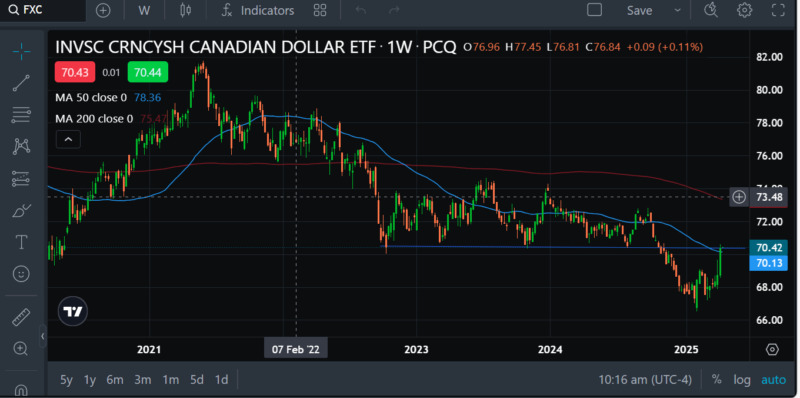Screen dimensions: 800x398
Task: Click the green 70.44 buy button
Action: point(147,72)
